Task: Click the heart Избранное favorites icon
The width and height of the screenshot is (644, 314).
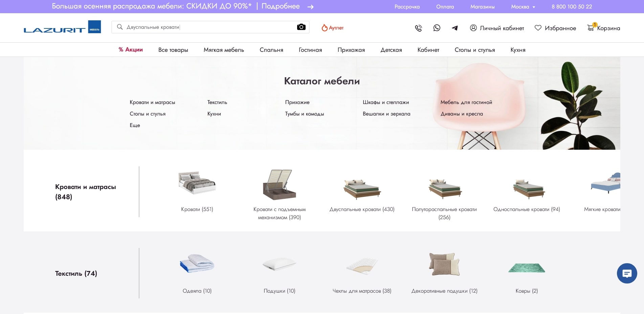Action: coord(538,28)
